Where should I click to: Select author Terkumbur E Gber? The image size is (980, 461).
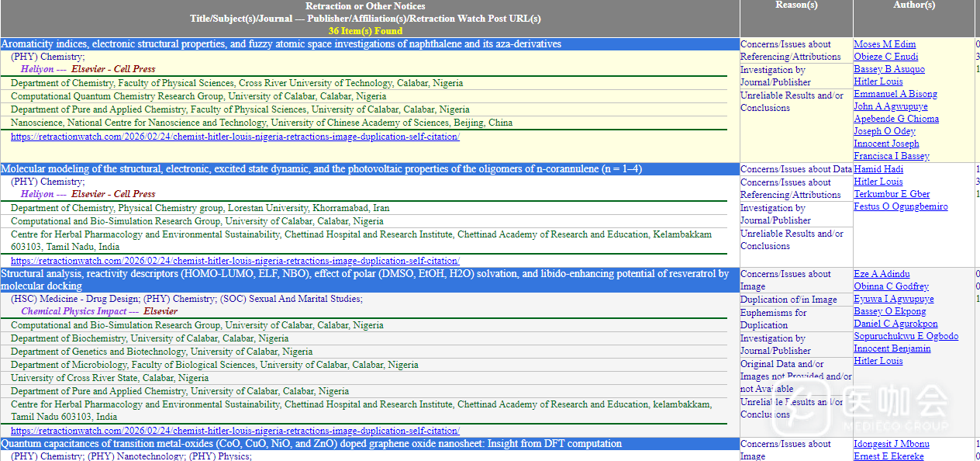(892, 194)
